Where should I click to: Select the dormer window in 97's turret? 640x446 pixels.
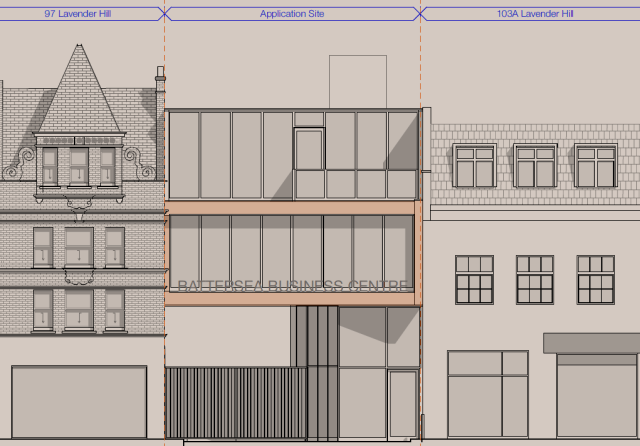(x=78, y=163)
